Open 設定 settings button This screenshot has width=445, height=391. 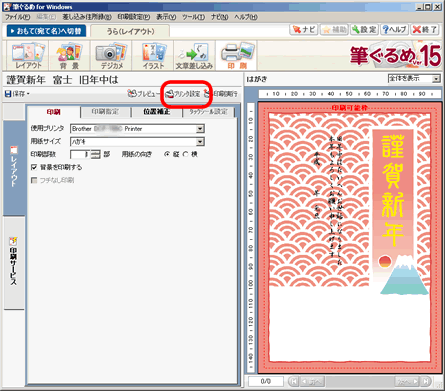click(x=364, y=29)
